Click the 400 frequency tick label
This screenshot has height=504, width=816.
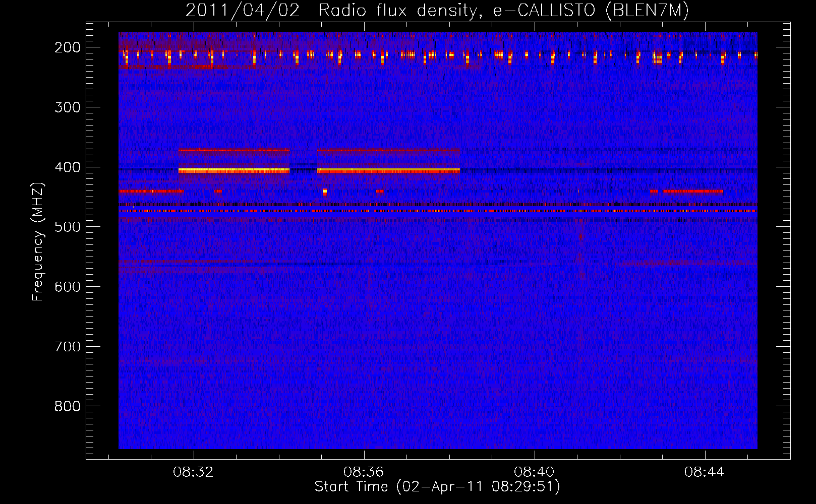coord(68,167)
